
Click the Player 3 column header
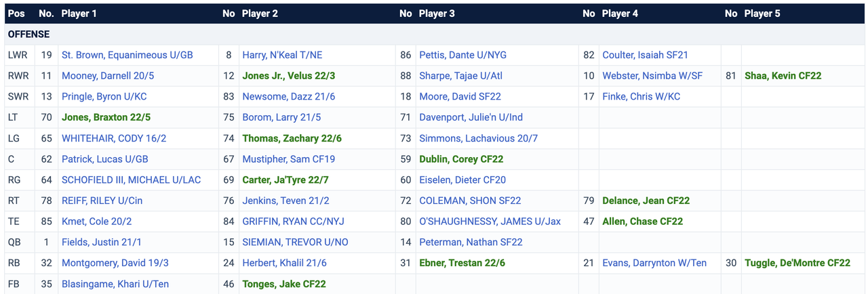click(437, 14)
